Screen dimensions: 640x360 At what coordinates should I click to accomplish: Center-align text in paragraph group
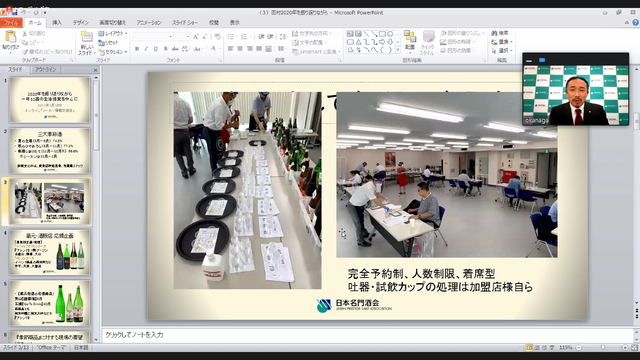[x=240, y=49]
